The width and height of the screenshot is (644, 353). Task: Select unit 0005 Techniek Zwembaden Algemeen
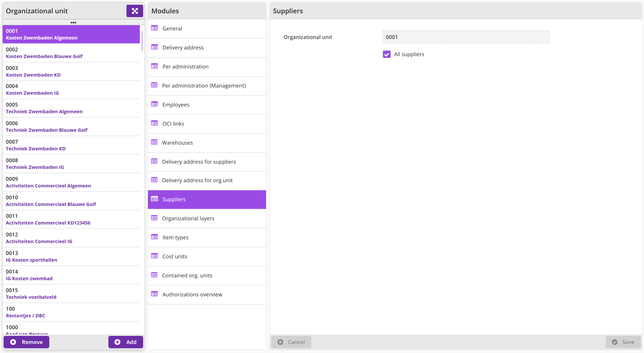pyautogui.click(x=71, y=108)
